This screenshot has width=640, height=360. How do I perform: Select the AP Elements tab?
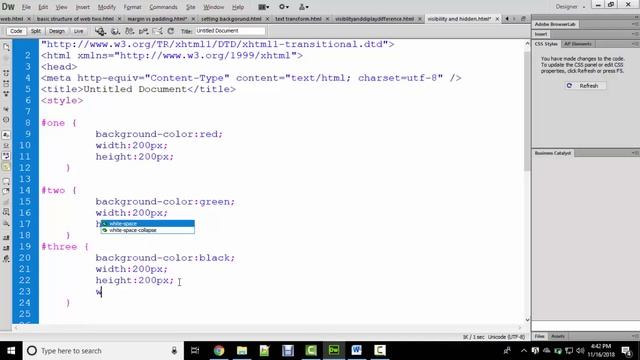(x=578, y=44)
